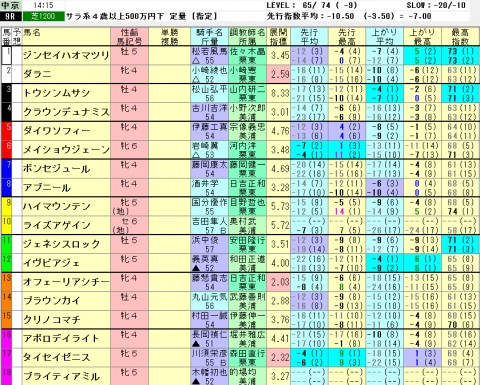Click the SLOW: -20/-10 text
The image size is (480, 385).
coord(436,5)
